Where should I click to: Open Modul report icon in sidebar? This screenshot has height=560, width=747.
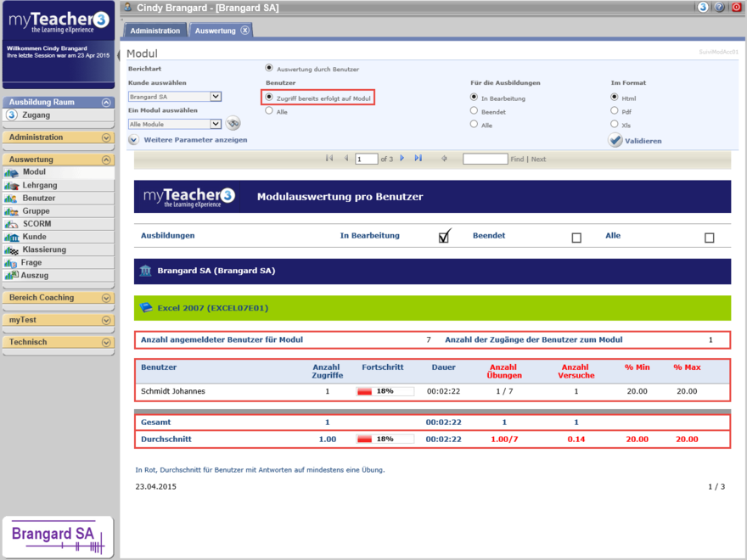pyautogui.click(x=12, y=172)
